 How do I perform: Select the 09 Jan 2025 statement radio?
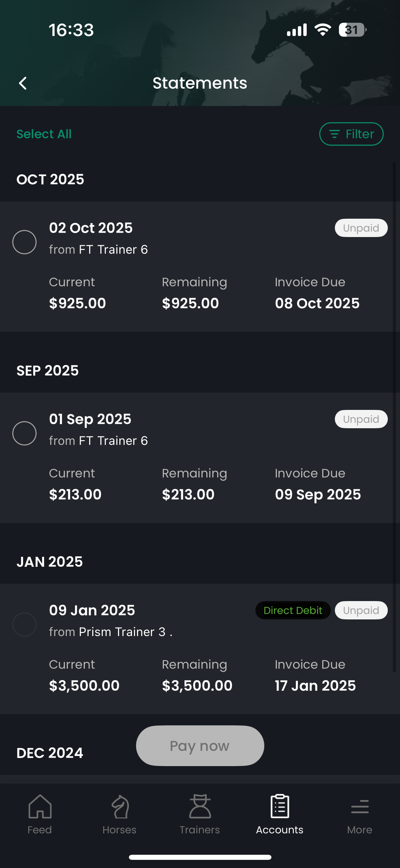coord(24,625)
